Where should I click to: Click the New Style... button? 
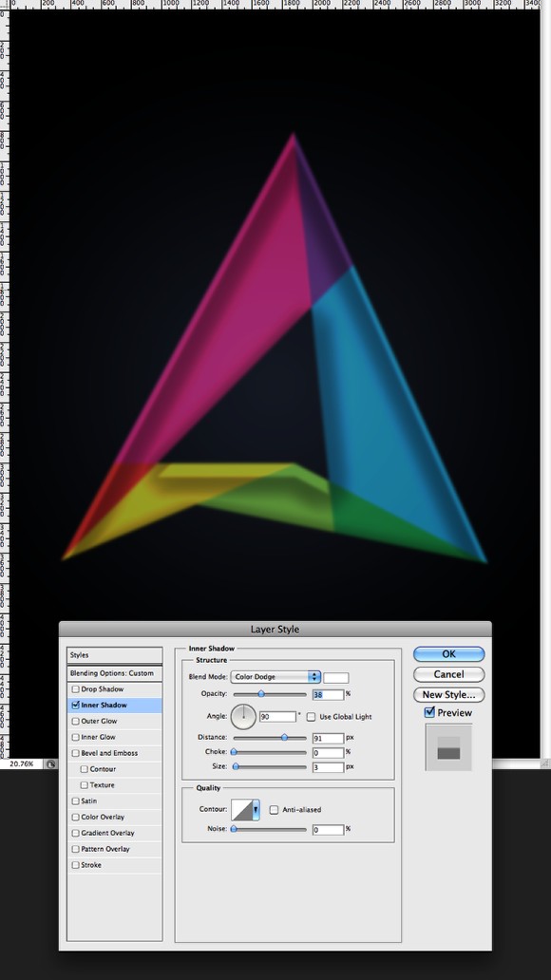(448, 694)
